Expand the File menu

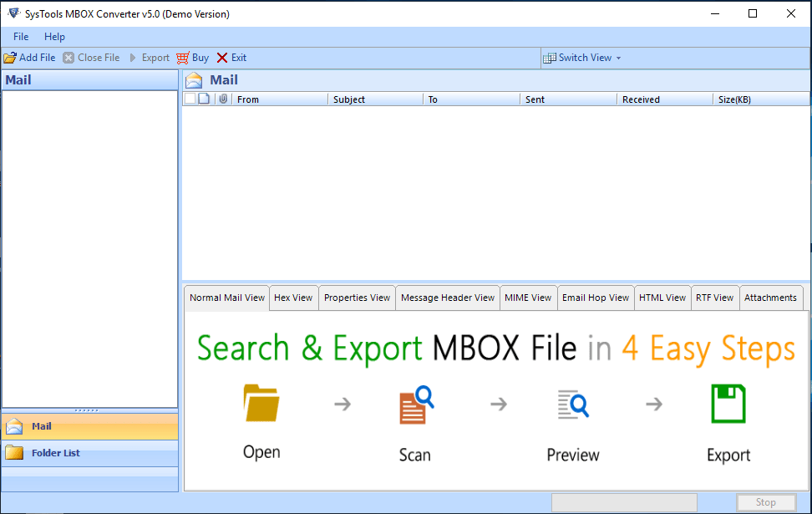pyautogui.click(x=20, y=37)
